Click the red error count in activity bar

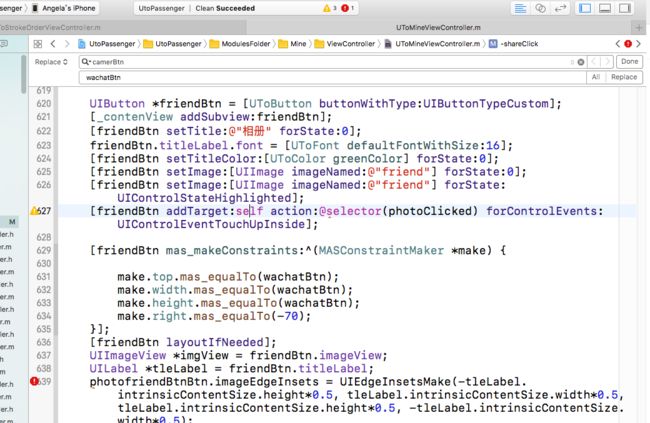[347, 8]
